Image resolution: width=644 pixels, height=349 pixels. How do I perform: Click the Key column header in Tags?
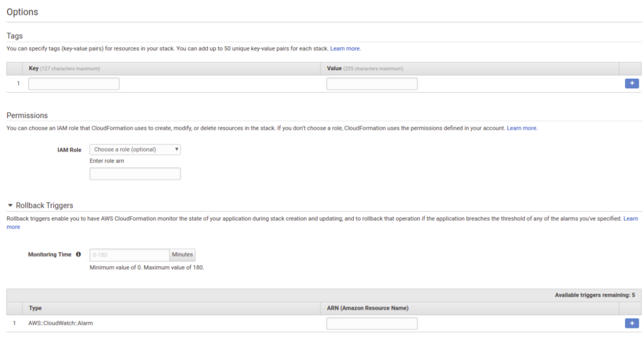click(x=33, y=69)
